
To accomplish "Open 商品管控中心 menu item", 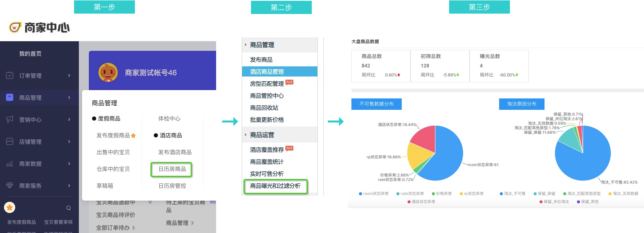I will [267, 96].
